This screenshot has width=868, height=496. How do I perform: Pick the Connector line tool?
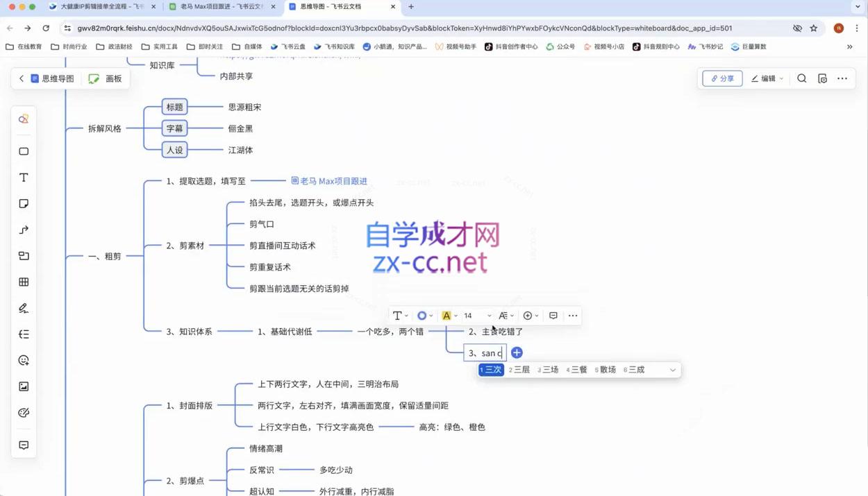(x=23, y=230)
